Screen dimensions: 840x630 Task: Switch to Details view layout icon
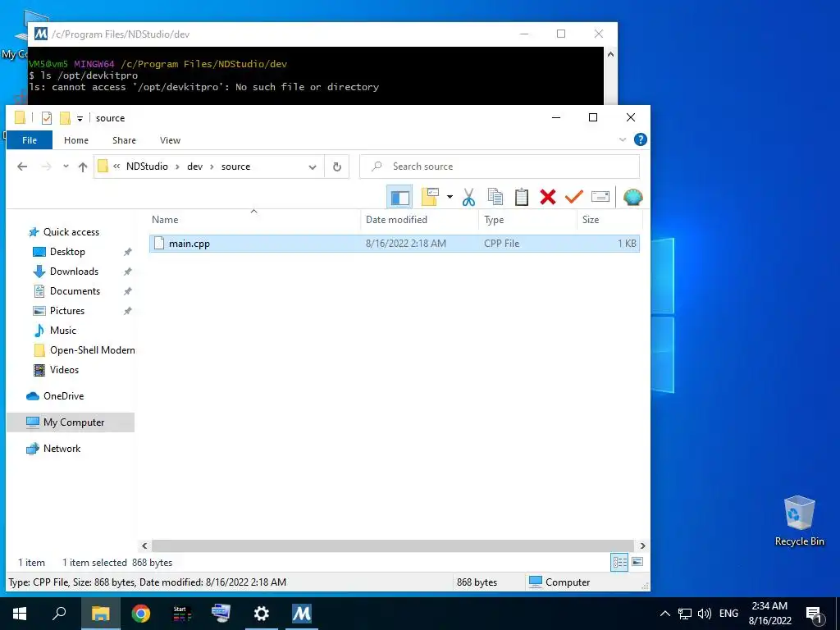coord(619,562)
